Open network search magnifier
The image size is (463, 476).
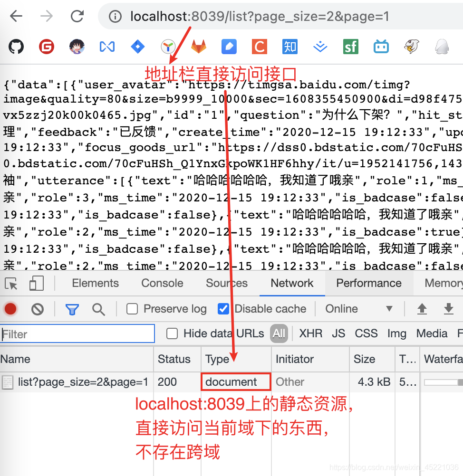pyautogui.click(x=98, y=310)
